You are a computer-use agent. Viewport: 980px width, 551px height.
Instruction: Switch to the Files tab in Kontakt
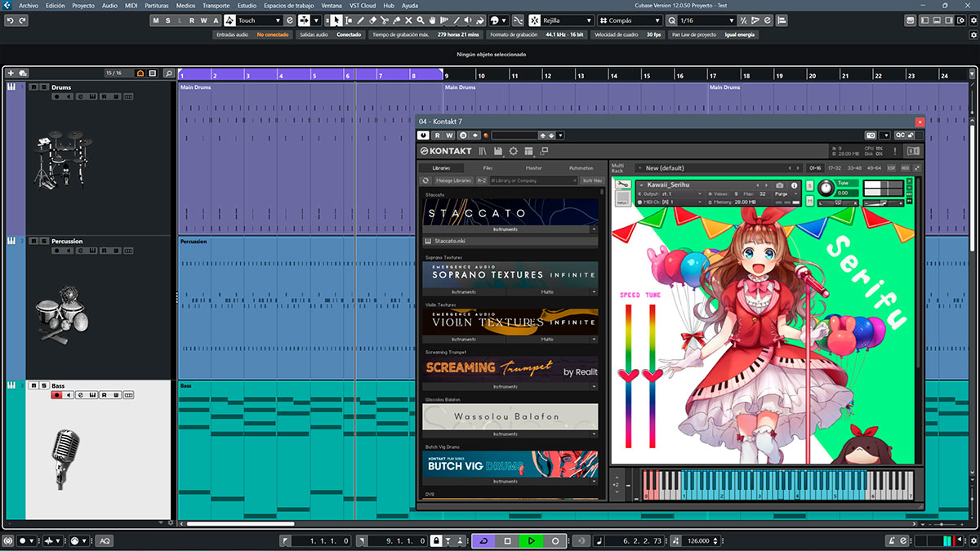coord(488,168)
